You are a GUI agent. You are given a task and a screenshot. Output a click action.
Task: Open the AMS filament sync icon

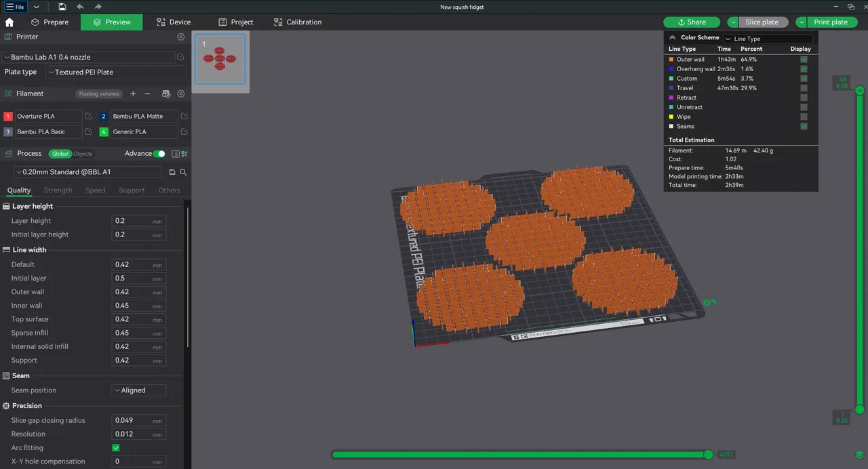165,94
